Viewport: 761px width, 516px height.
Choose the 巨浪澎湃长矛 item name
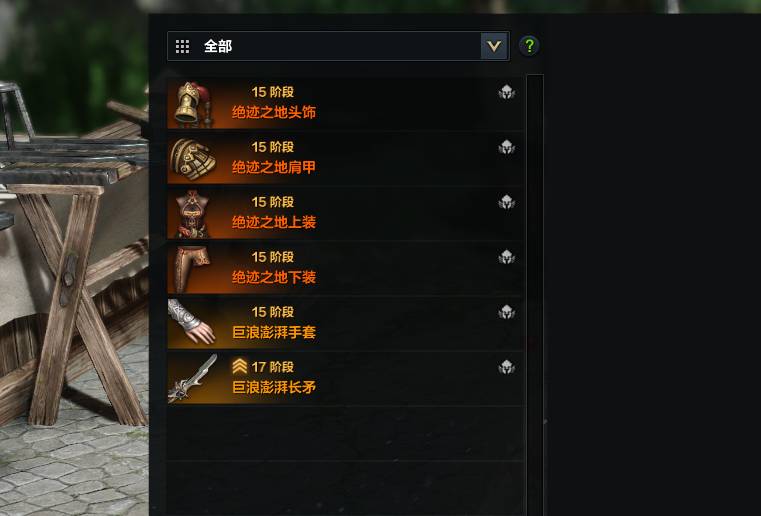[x=274, y=387]
